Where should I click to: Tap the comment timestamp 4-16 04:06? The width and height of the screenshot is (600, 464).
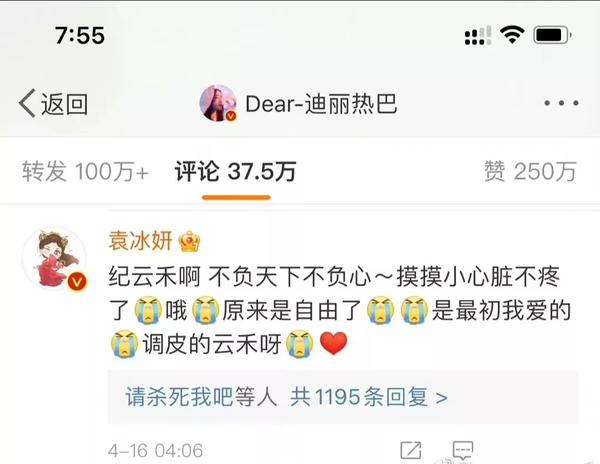coord(155,450)
